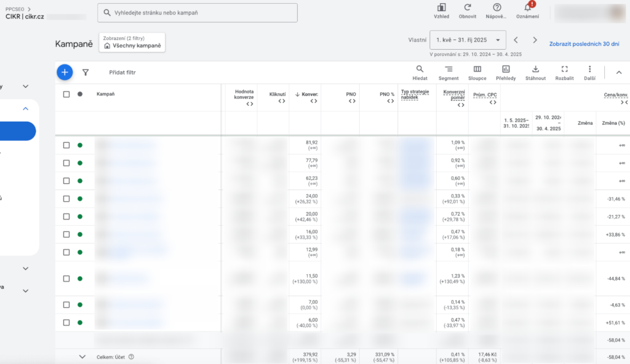Collapse the expanded sidebar section chevron
Viewport: 630px width, 364px height.
point(26,108)
